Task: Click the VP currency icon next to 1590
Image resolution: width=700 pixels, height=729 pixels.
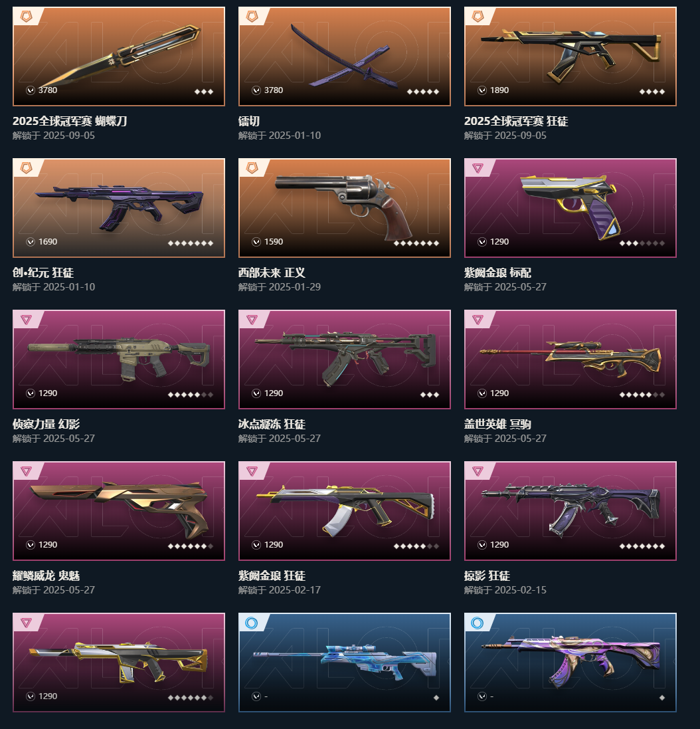Action: point(256,242)
